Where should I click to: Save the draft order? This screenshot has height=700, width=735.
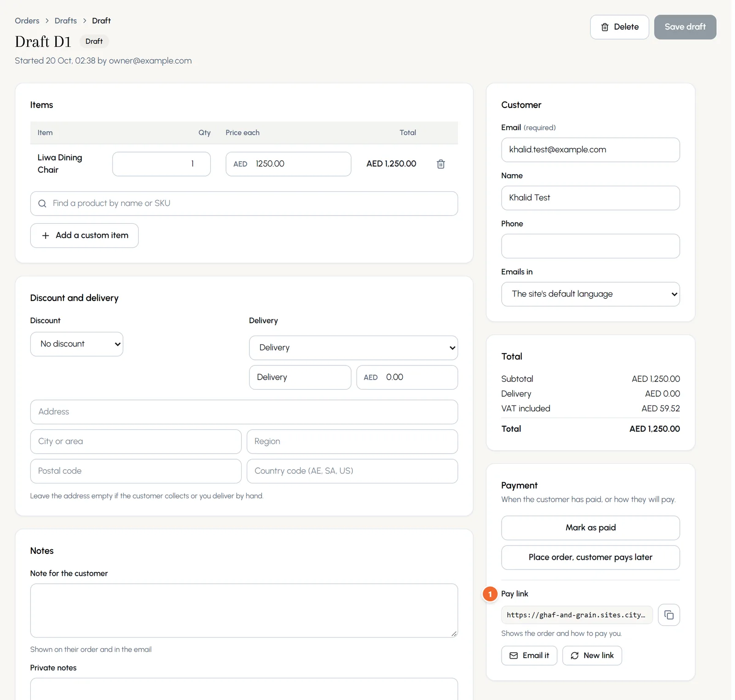click(685, 27)
